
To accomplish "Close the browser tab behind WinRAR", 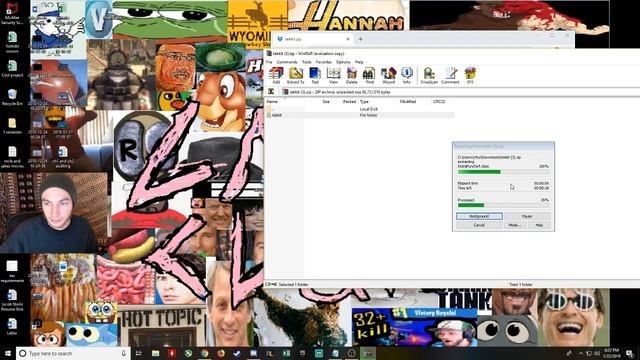I will click(348, 39).
